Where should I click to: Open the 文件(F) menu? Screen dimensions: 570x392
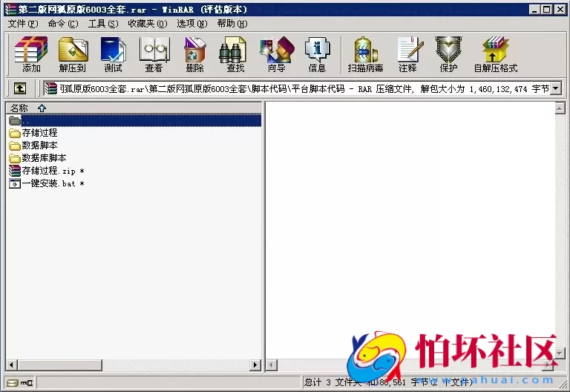(23, 24)
